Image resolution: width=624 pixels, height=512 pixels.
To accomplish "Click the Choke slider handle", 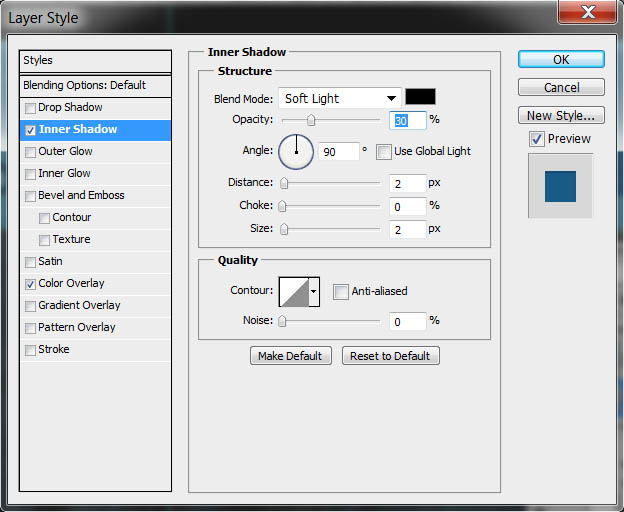I will (x=282, y=206).
